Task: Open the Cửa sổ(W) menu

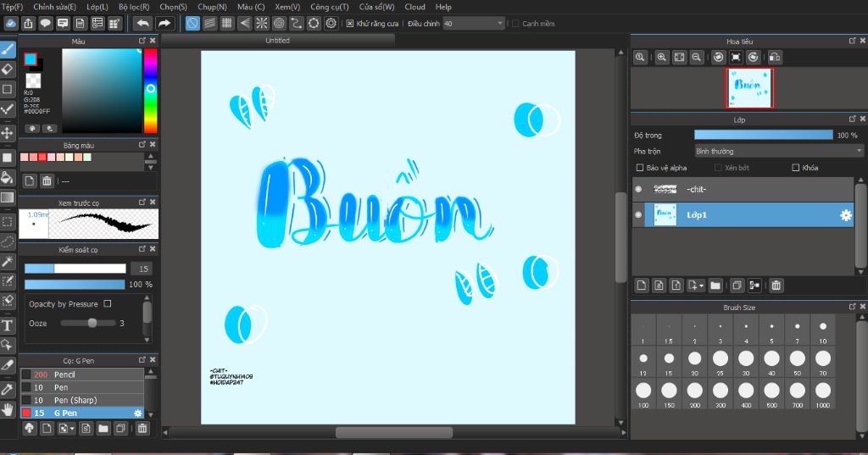Action: pos(376,7)
